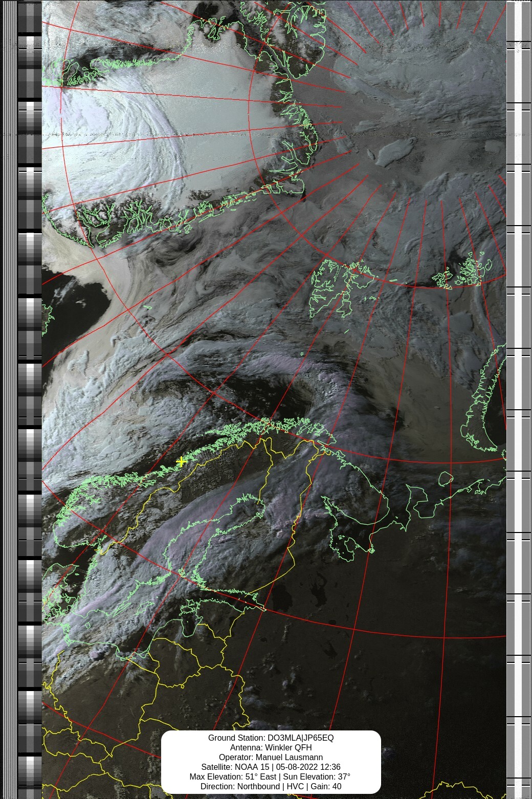This screenshot has height=799, width=532.
Task: Click the 'Satellite: NOAA 15 | 05-08-2022 12:36' line
Action: point(271,767)
